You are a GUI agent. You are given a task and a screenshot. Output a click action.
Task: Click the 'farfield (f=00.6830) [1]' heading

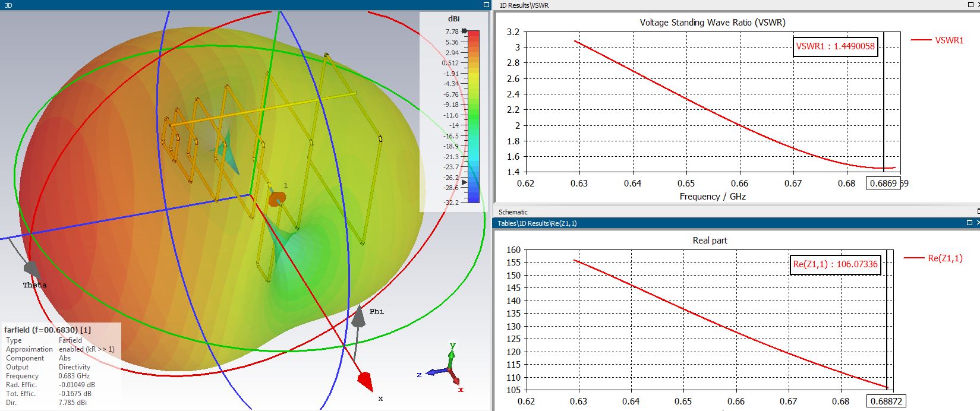point(48,330)
